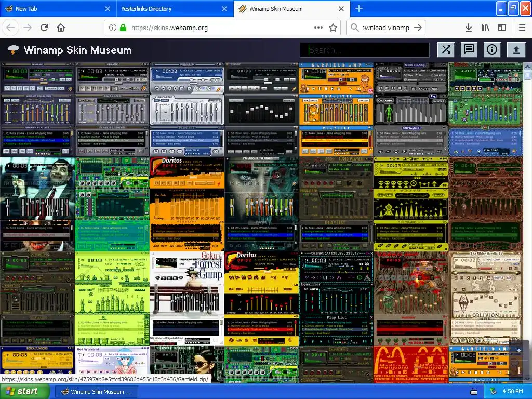Select the Winamp Skin Museum tab
The height and width of the screenshot is (399, 532).
292,9
